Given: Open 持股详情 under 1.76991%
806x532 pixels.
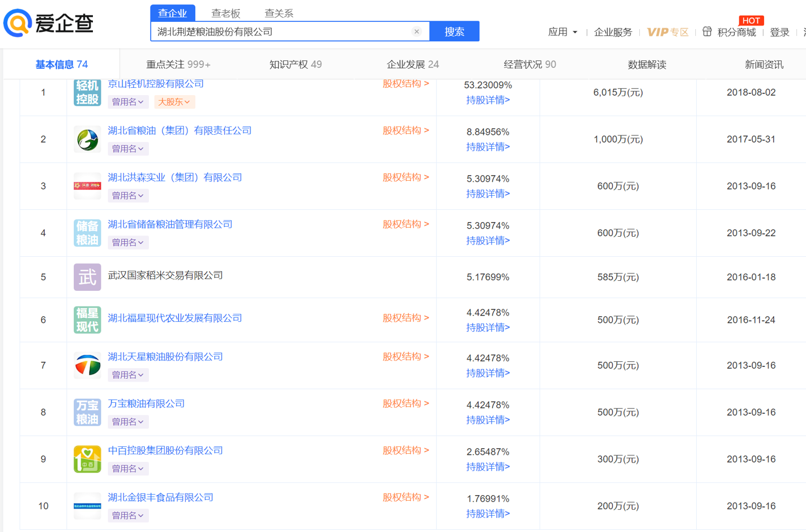Looking at the screenshot, I should 488,514.
